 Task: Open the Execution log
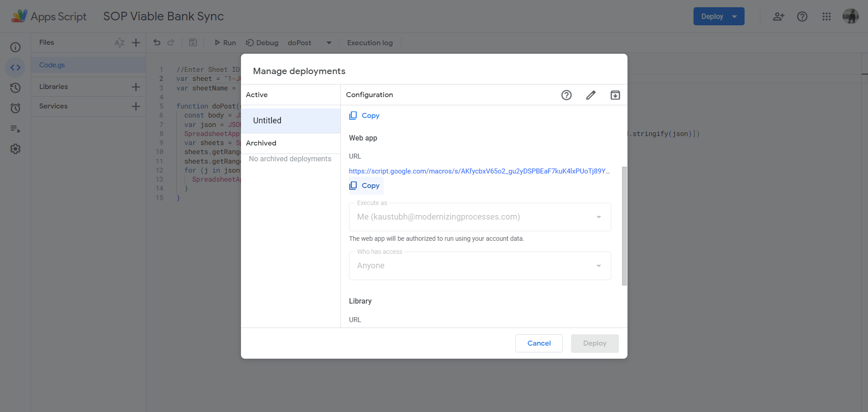pyautogui.click(x=370, y=43)
